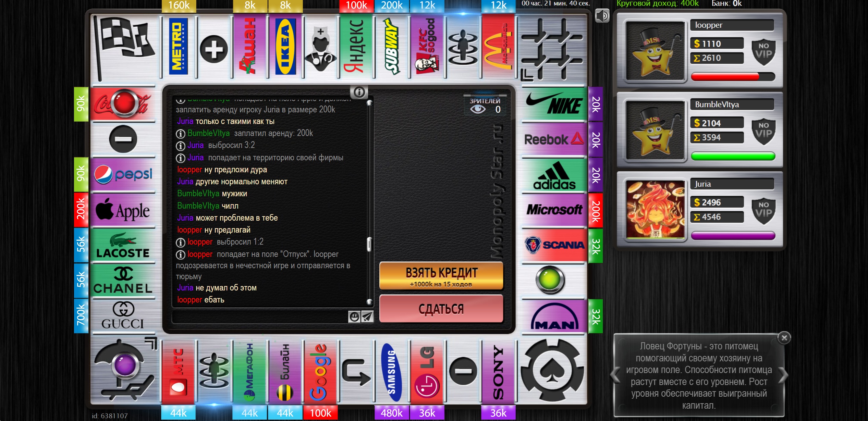Screen dimensions: 868x421
Task: Select the Microsoft property tile
Action: (554, 210)
